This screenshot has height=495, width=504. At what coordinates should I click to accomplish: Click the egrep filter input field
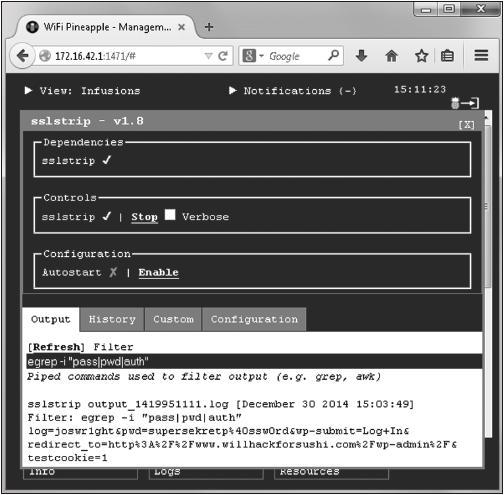[254, 362]
